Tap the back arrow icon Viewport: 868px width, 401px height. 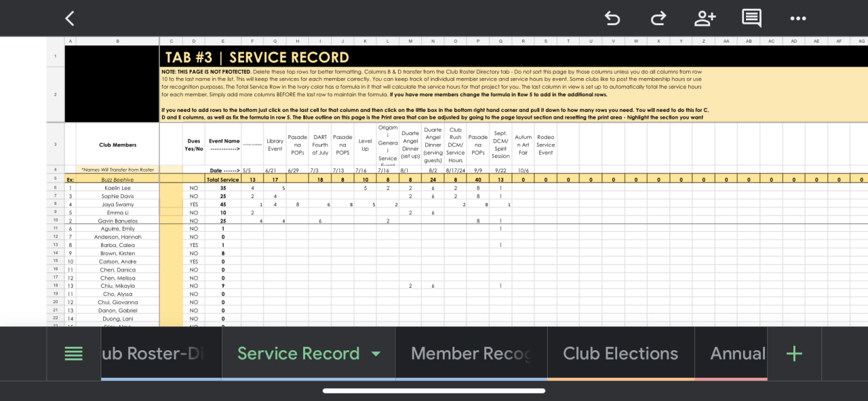(x=69, y=18)
